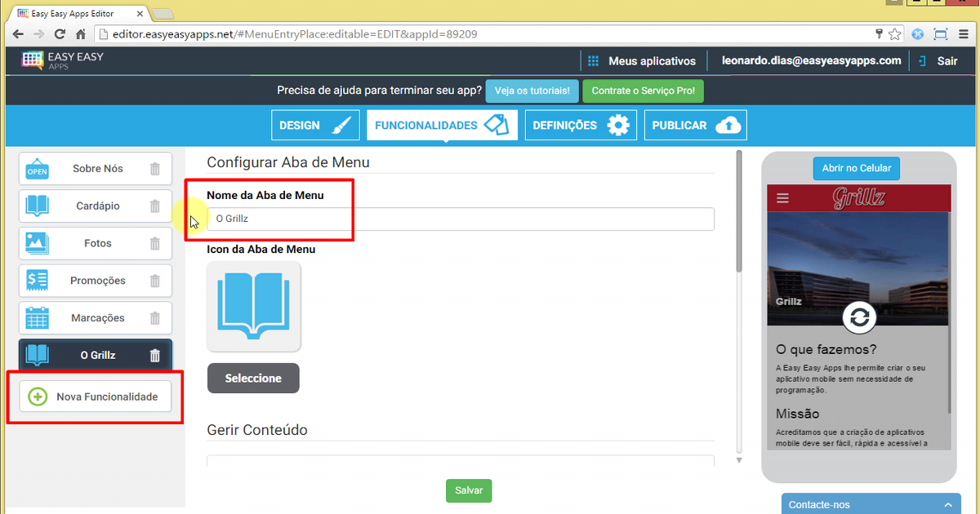Switch to the Design tab

pos(315,126)
